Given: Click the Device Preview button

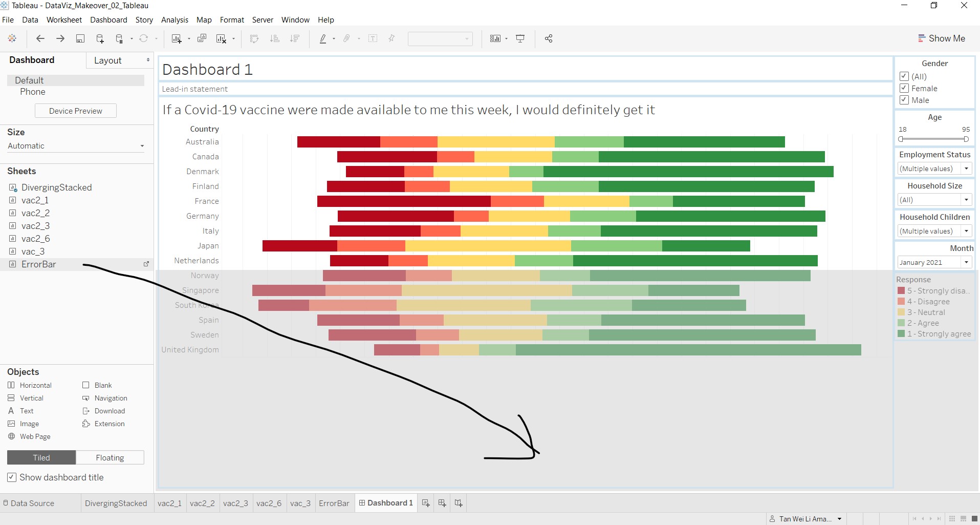Looking at the screenshot, I should (76, 111).
